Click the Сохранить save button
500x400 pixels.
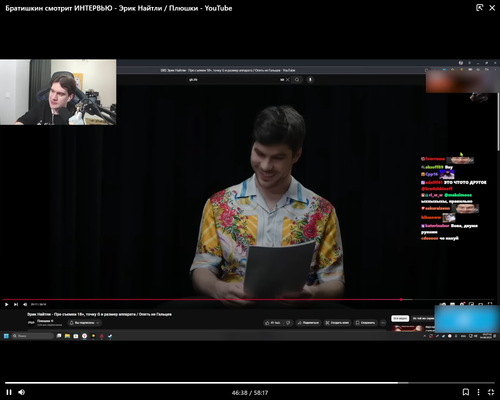[x=365, y=323]
